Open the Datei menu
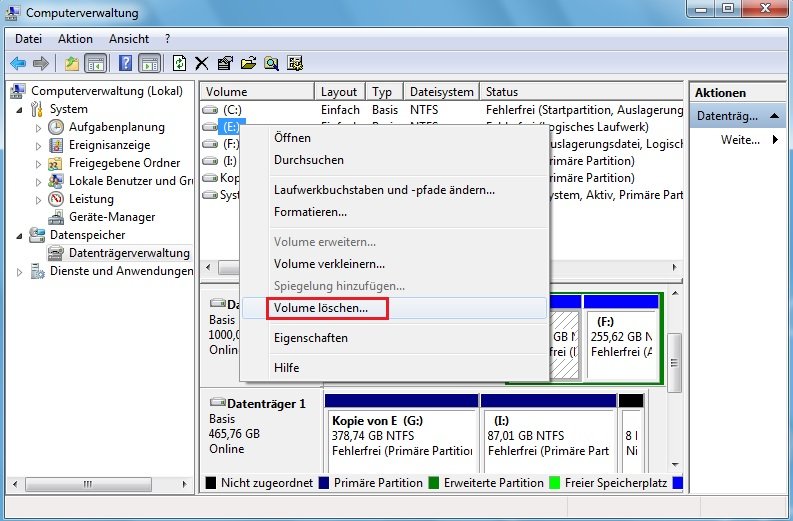Image resolution: width=793 pixels, height=521 pixels. pos(28,39)
